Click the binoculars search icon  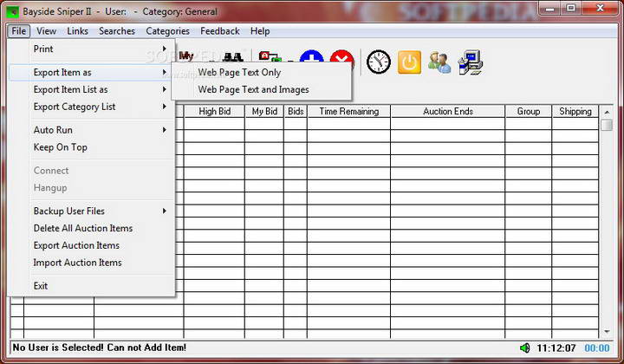(233, 58)
